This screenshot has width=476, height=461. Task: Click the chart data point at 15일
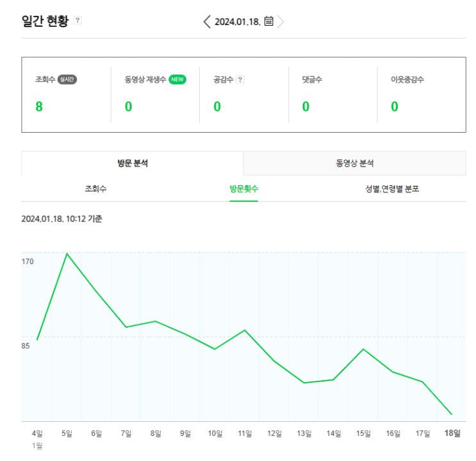click(x=363, y=349)
